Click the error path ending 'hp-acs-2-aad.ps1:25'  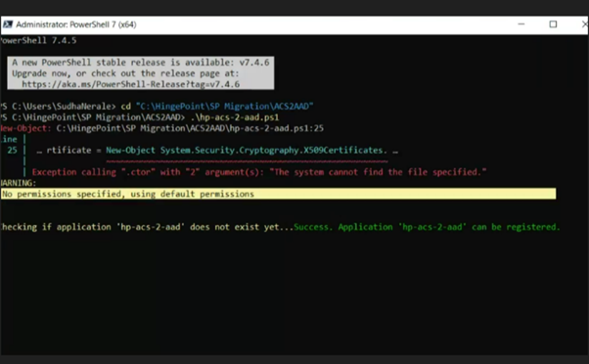point(190,128)
